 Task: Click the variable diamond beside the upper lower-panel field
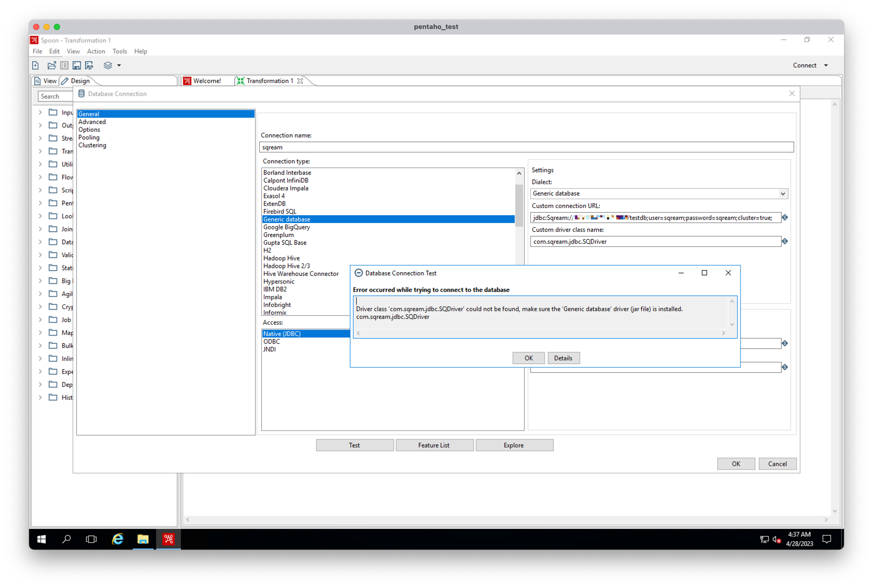click(785, 343)
